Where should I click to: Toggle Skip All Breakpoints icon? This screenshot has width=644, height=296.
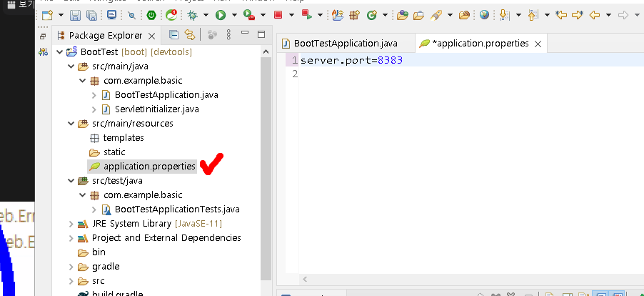pyautogui.click(x=132, y=15)
